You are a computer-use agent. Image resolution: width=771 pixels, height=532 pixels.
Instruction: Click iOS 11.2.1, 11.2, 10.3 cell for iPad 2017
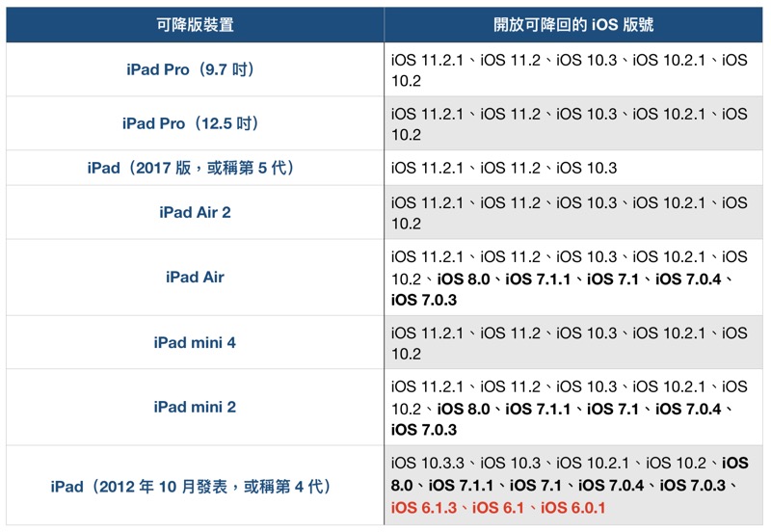tap(504, 168)
